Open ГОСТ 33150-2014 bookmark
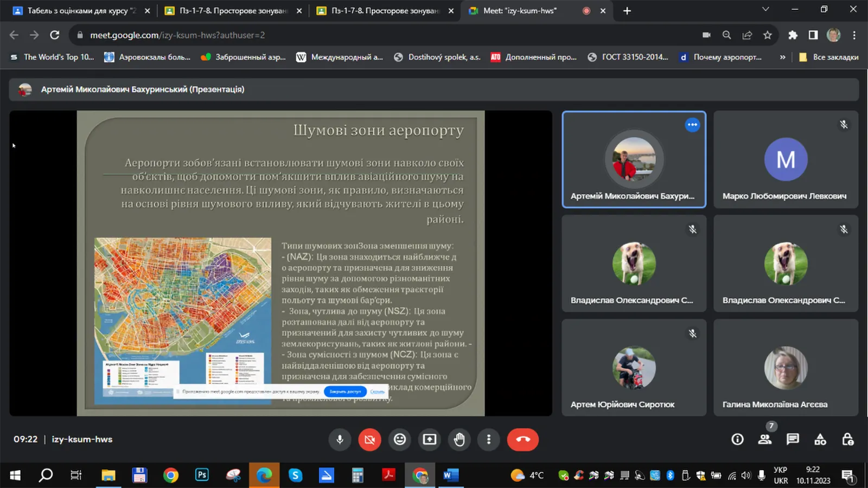Screen dimensions: 868x488 pos(628,57)
